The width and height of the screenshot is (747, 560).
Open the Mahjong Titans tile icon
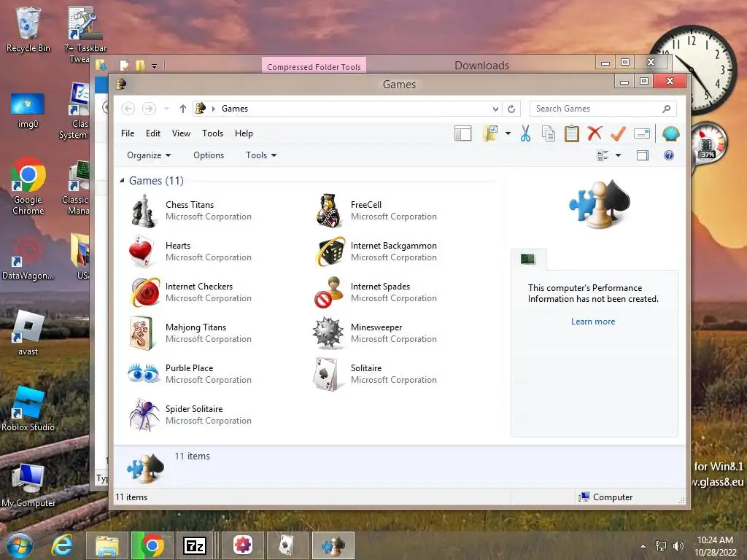point(142,333)
